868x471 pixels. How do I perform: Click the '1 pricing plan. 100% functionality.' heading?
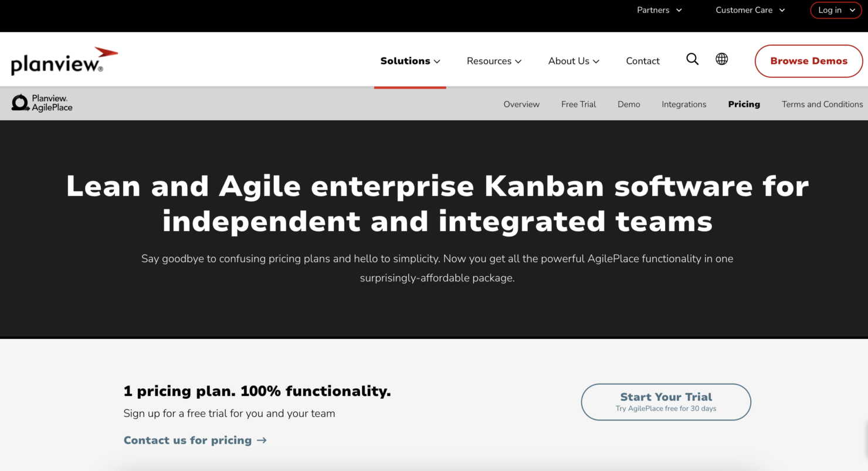(x=257, y=391)
